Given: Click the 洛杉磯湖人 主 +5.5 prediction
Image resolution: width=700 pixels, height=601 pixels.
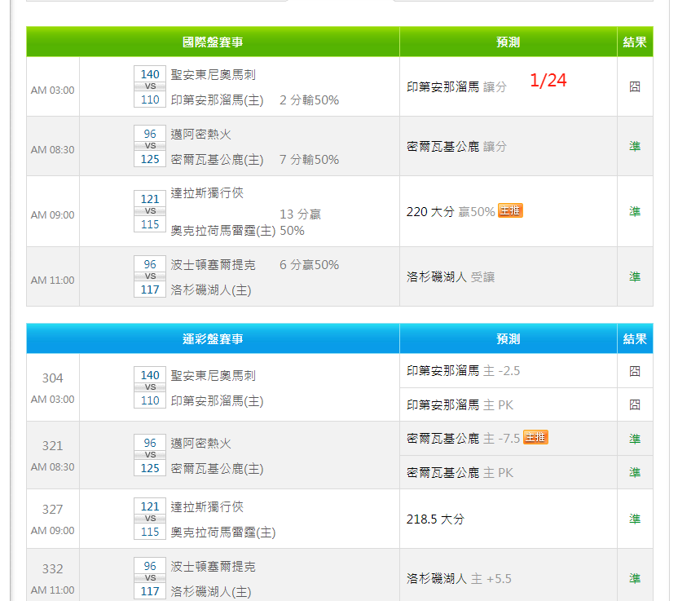Looking at the screenshot, I should (459, 578).
